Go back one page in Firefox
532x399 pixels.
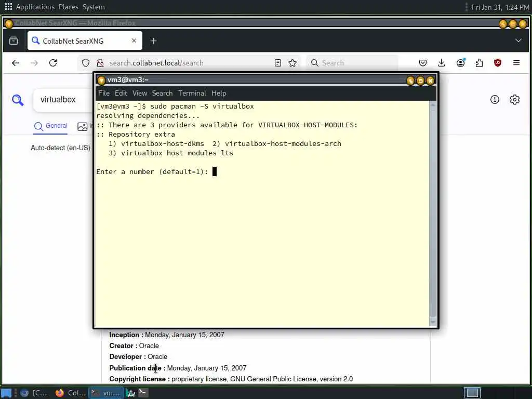(x=16, y=63)
